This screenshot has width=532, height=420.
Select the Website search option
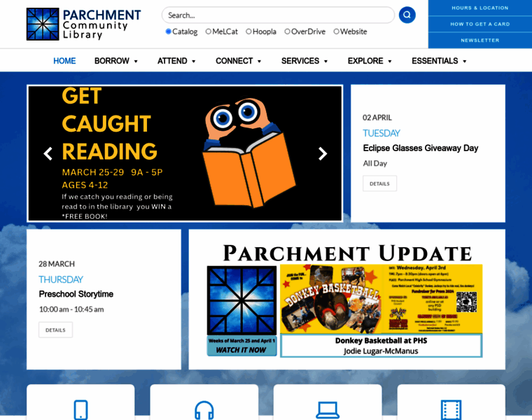point(336,31)
